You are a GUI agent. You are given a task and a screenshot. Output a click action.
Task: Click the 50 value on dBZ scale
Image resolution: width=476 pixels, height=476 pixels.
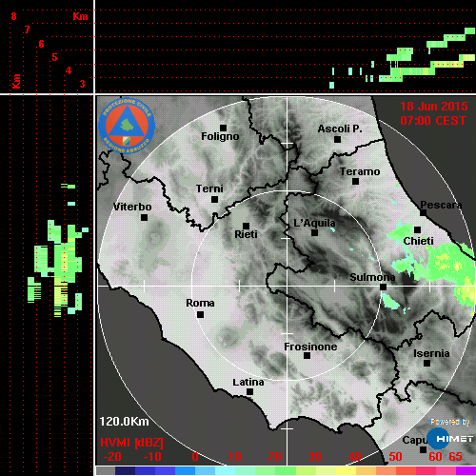tap(395, 457)
